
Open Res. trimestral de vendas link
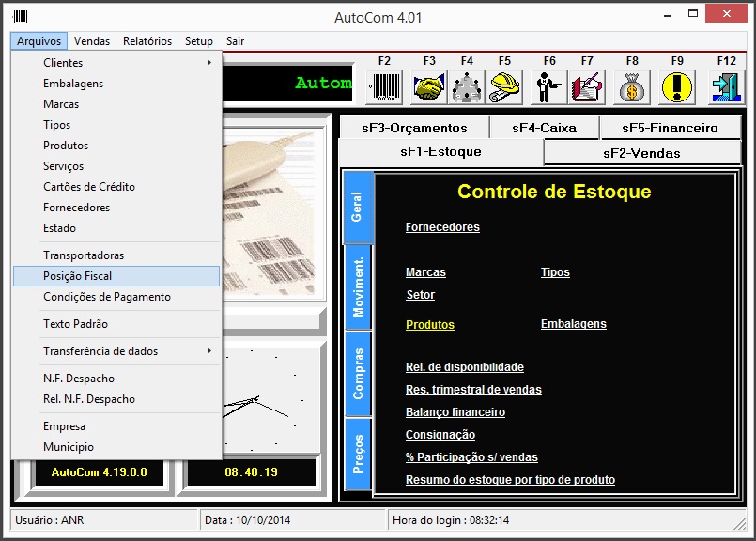(473, 390)
